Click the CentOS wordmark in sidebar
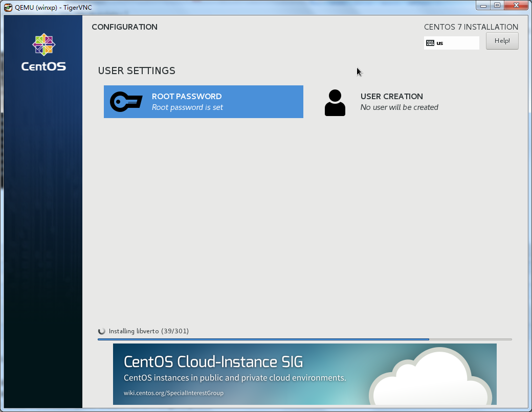The height and width of the screenshot is (412, 532). coord(44,66)
